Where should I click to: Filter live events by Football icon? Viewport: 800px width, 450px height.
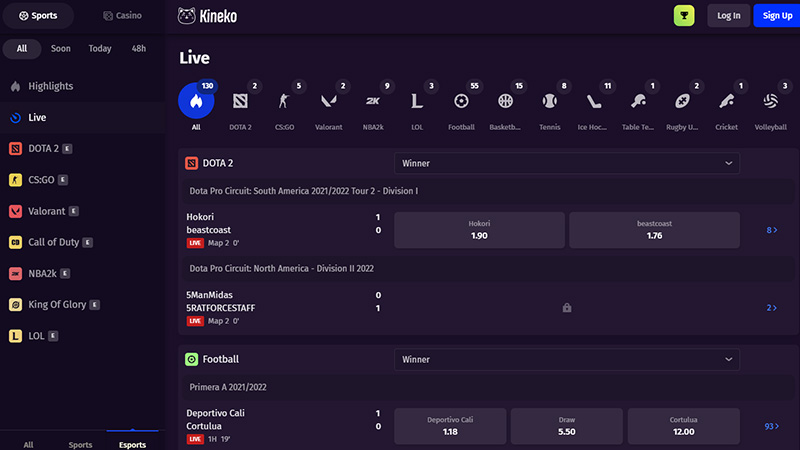pos(461,101)
